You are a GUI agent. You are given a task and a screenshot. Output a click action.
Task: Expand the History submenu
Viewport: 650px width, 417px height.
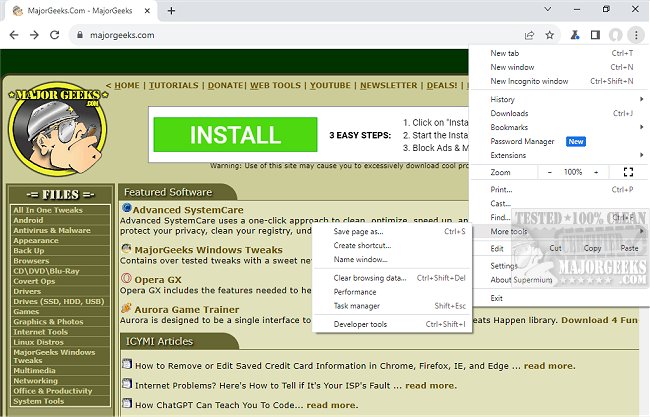coord(560,99)
